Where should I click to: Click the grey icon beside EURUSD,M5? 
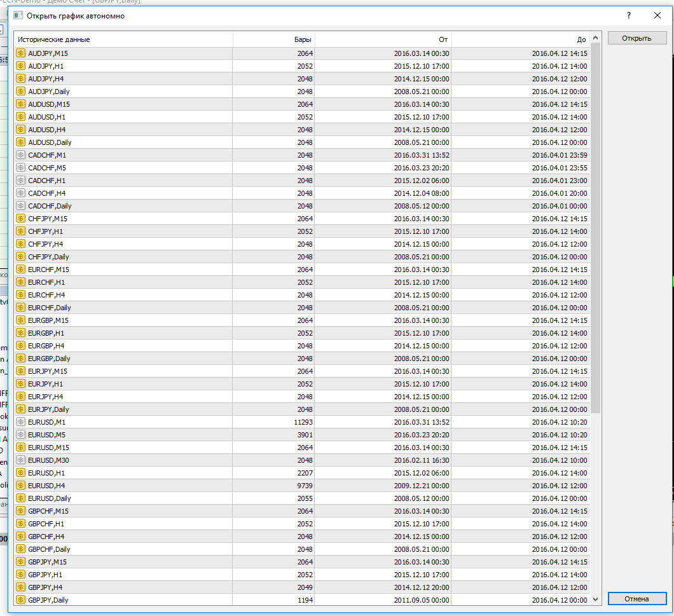click(20, 435)
